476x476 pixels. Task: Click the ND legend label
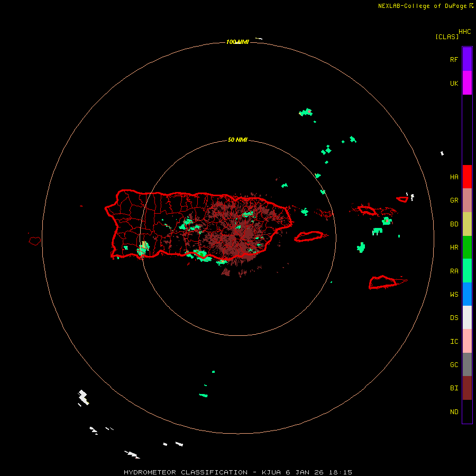(454, 412)
